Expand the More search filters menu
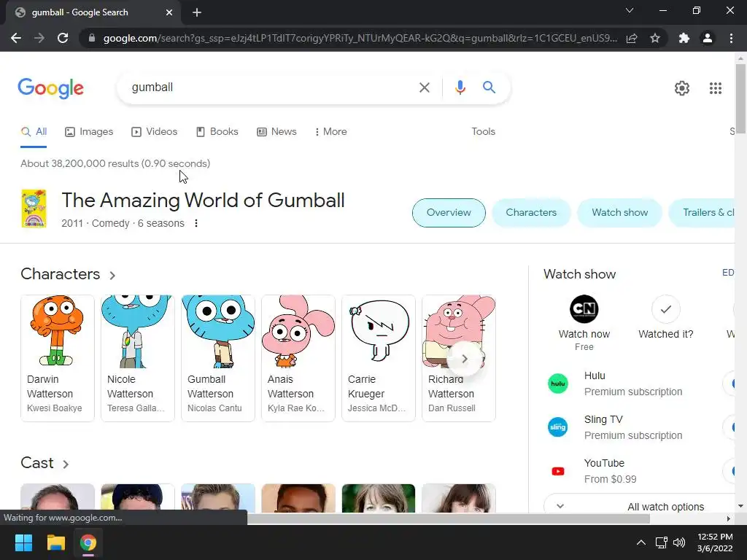The height and width of the screenshot is (560, 747). click(330, 131)
